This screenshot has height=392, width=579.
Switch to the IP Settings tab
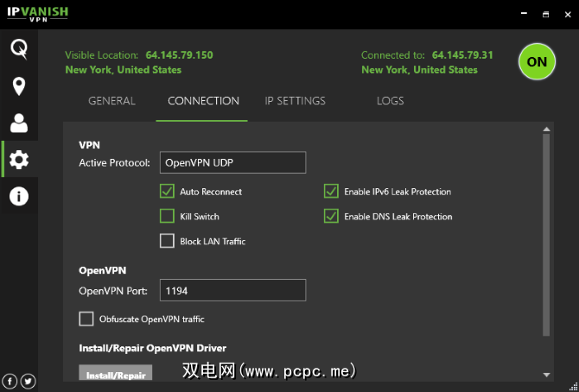(295, 101)
